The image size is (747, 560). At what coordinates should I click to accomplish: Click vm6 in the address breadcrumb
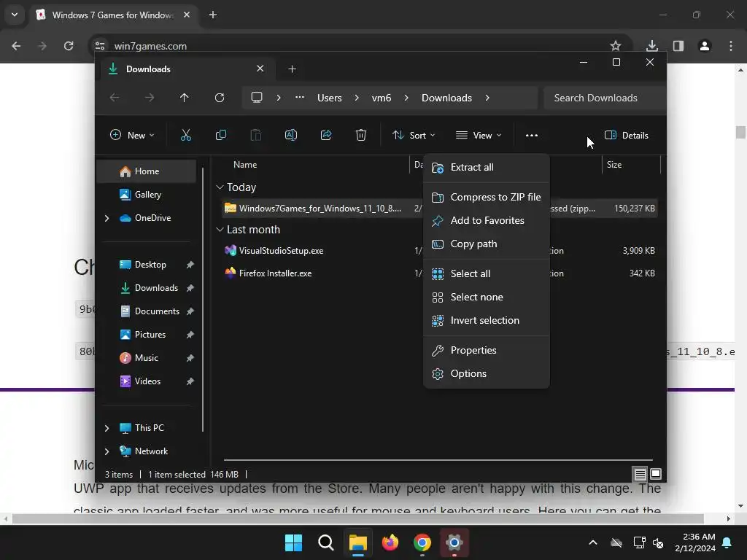coord(381,98)
